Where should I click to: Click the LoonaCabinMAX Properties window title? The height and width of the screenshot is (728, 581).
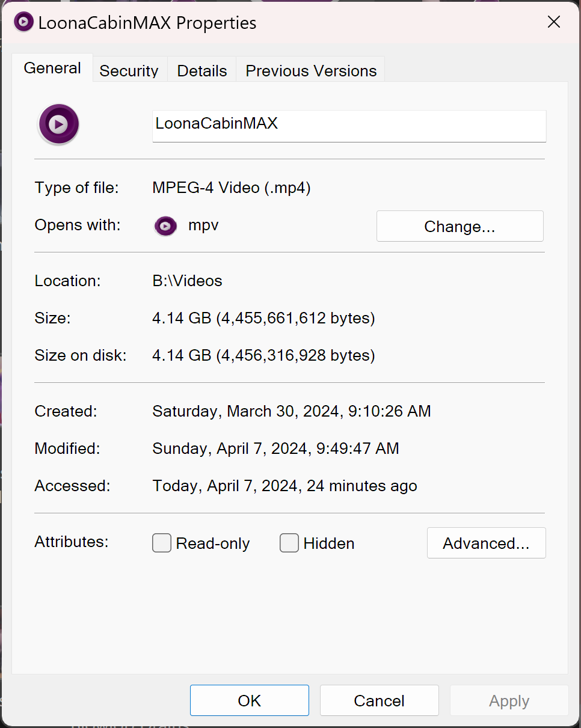147,23
